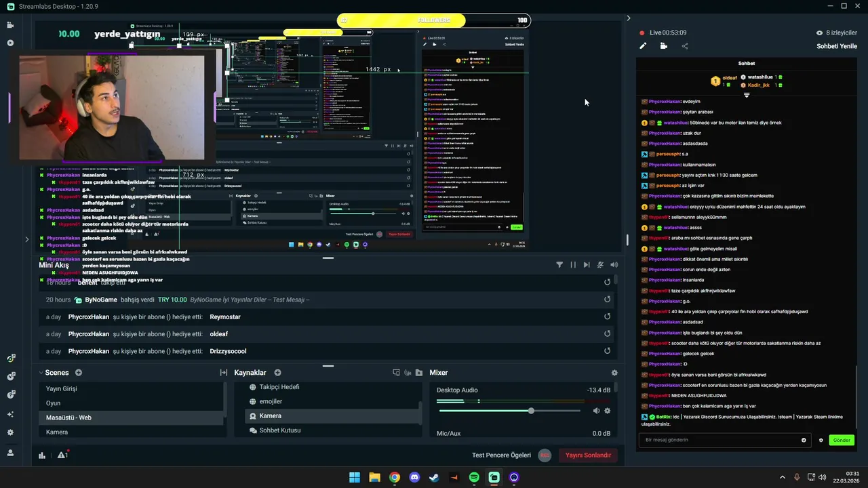The width and height of the screenshot is (868, 488).
Task: Edit stream info pencil icon
Action: (x=643, y=46)
